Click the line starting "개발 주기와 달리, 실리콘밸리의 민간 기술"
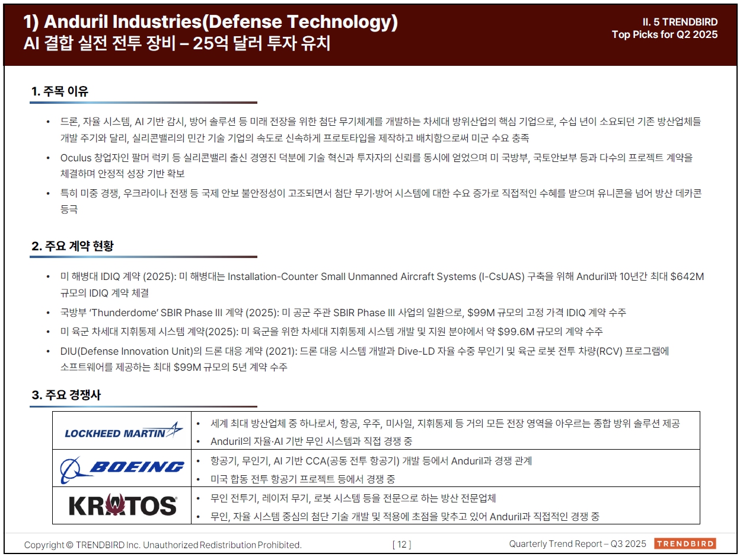This screenshot has height=560, width=743. (x=295, y=138)
